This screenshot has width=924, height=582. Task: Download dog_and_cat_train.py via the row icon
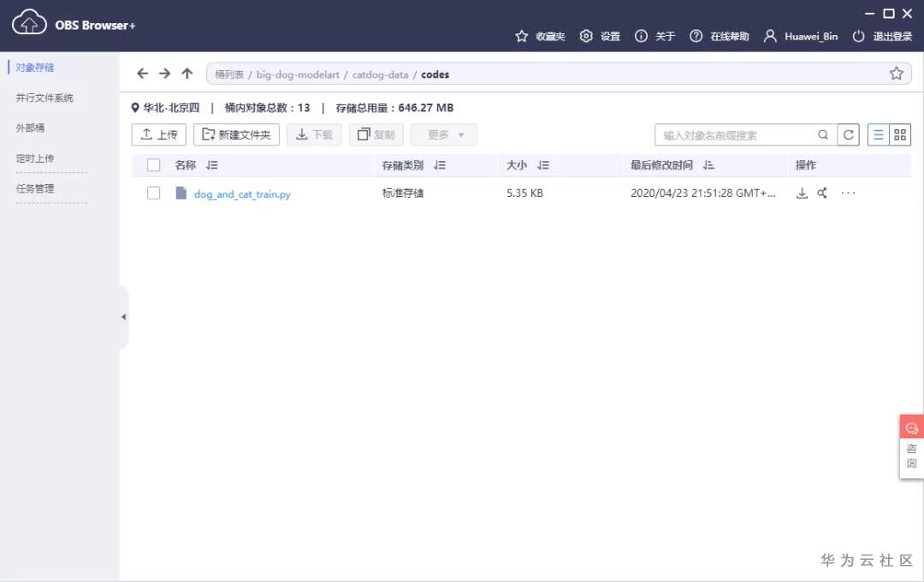point(802,193)
